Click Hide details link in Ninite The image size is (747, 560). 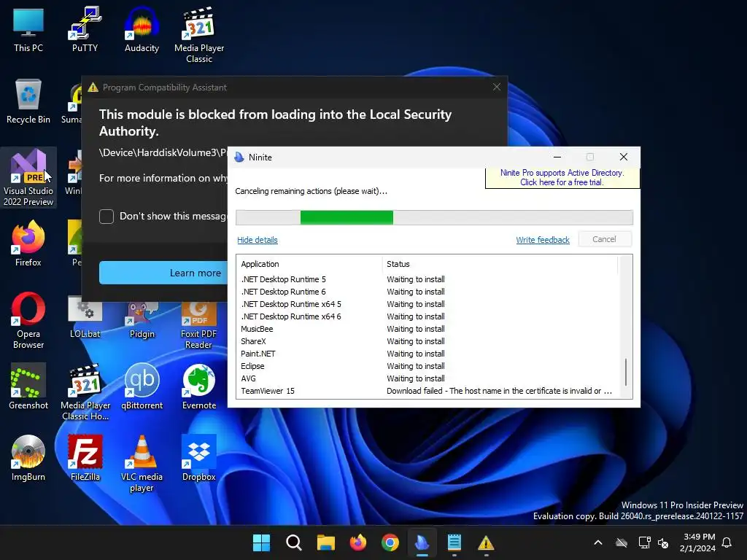[x=258, y=240]
